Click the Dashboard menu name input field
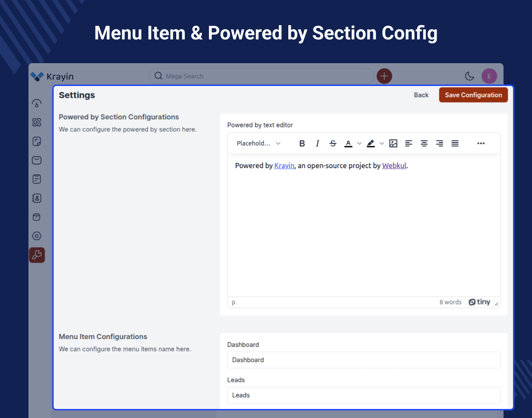Image resolution: width=532 pixels, height=418 pixels. coord(364,360)
